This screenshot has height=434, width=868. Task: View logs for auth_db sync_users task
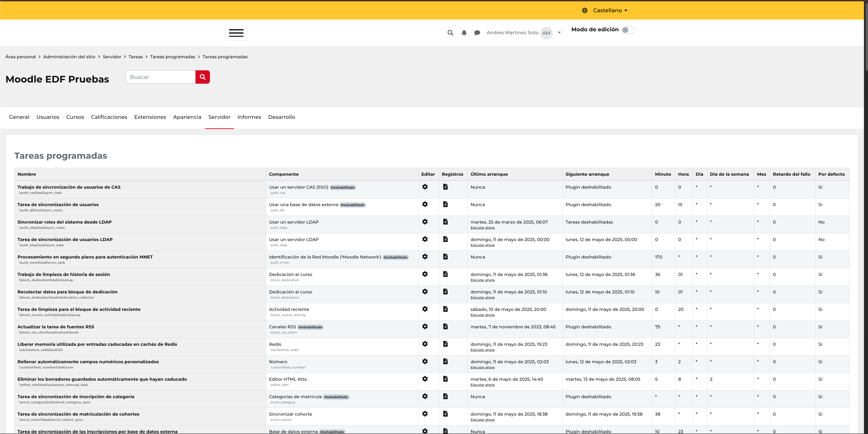445,204
